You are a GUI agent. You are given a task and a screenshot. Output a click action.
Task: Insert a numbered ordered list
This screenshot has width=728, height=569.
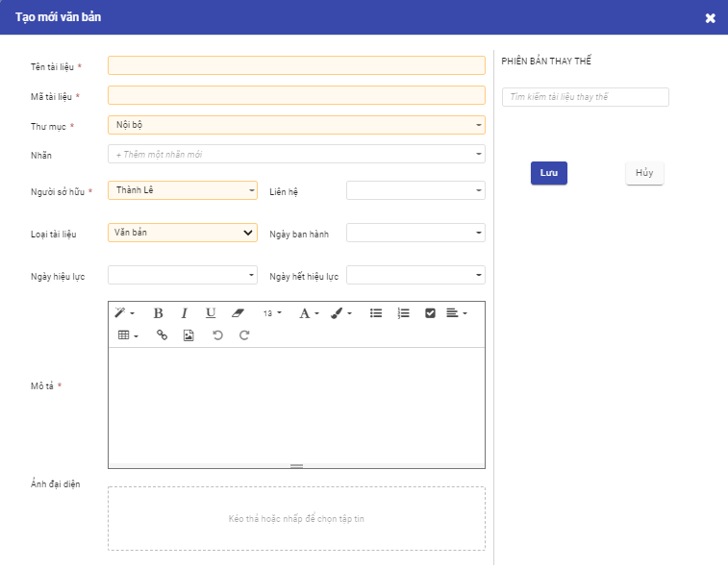403,313
